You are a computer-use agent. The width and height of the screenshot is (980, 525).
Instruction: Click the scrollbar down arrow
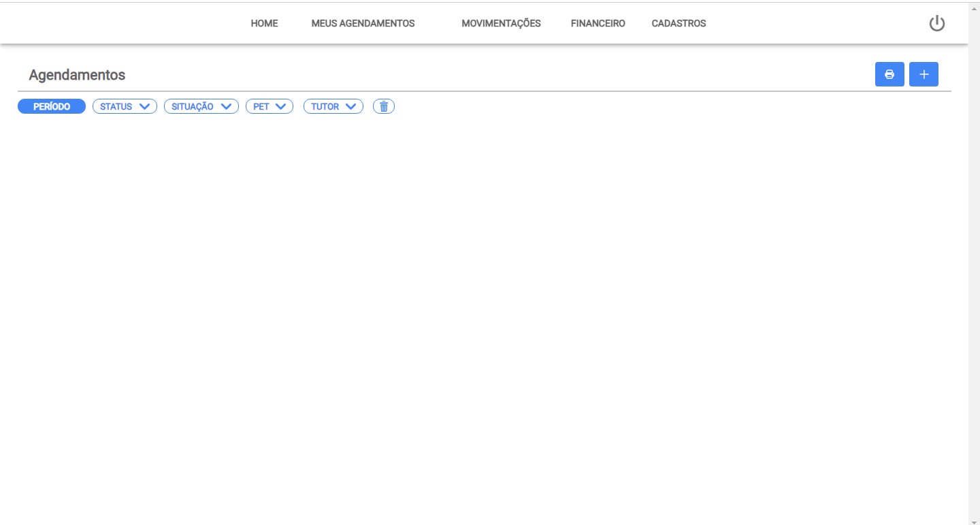coord(974,520)
